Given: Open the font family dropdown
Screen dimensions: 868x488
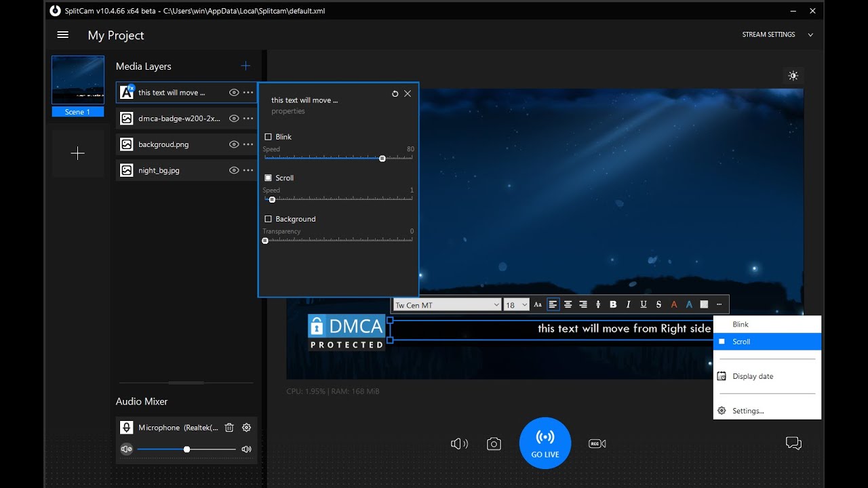Looking at the screenshot, I should coord(448,305).
